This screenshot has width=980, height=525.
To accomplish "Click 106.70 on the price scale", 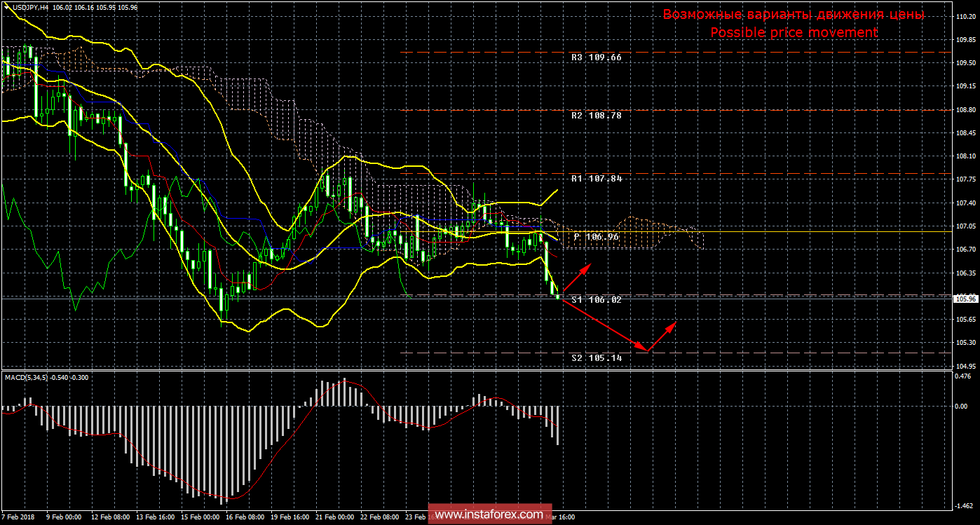I will 965,250.
